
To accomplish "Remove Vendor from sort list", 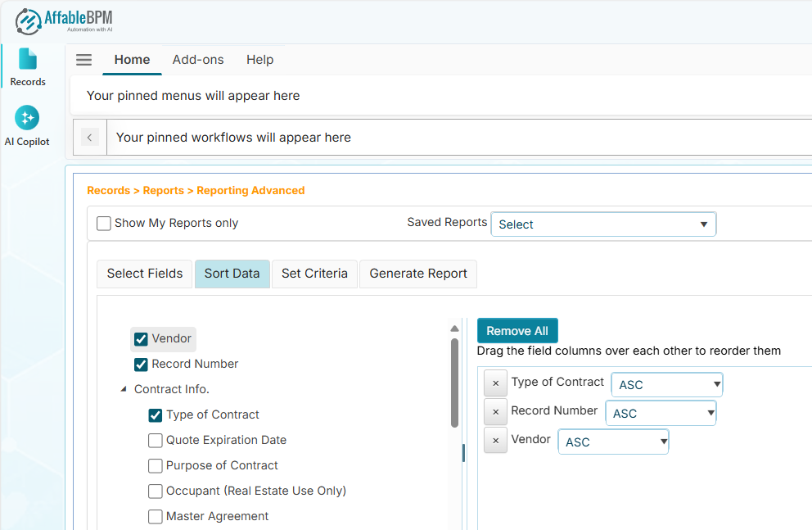I will point(495,441).
